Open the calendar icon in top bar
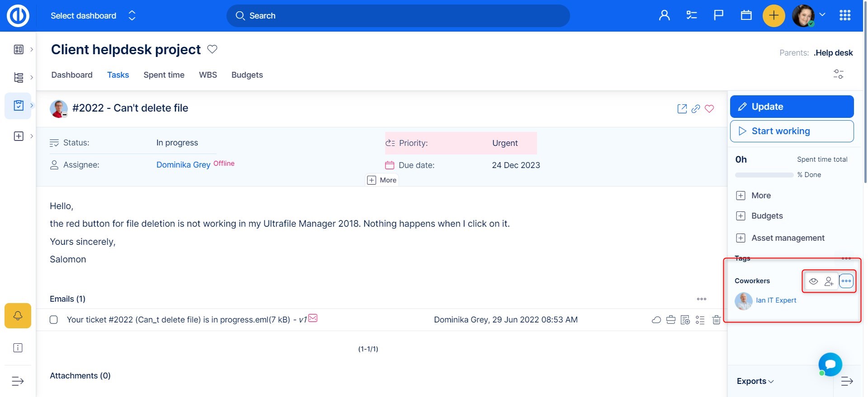Viewport: 868px width, 397px height. coord(746,16)
